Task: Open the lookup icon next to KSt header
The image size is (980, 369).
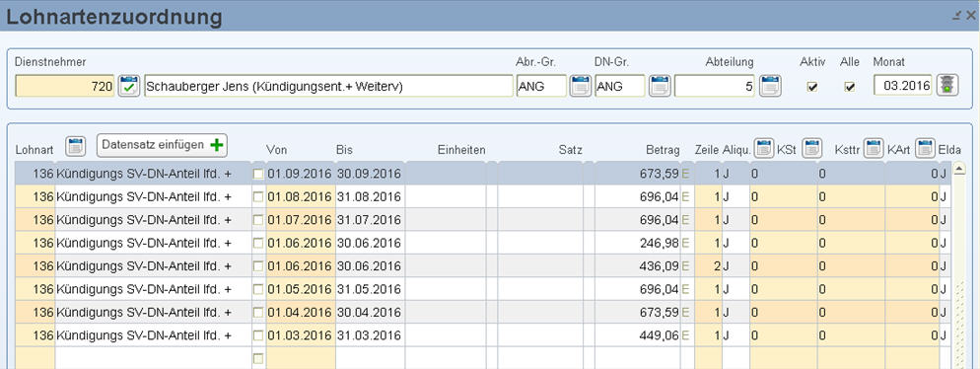Action: click(x=811, y=148)
